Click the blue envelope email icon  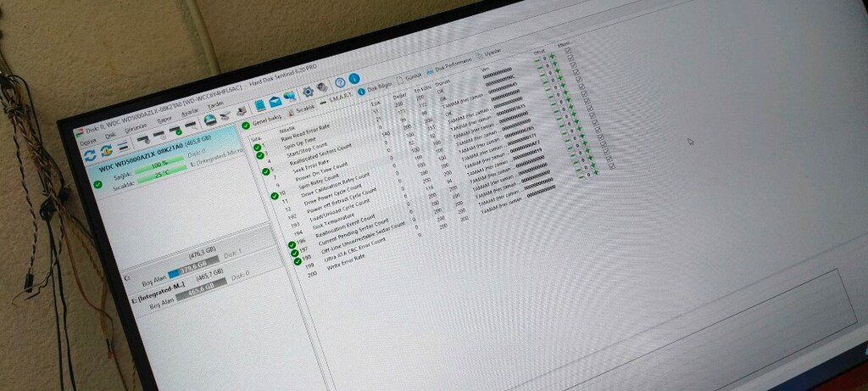[x=275, y=101]
